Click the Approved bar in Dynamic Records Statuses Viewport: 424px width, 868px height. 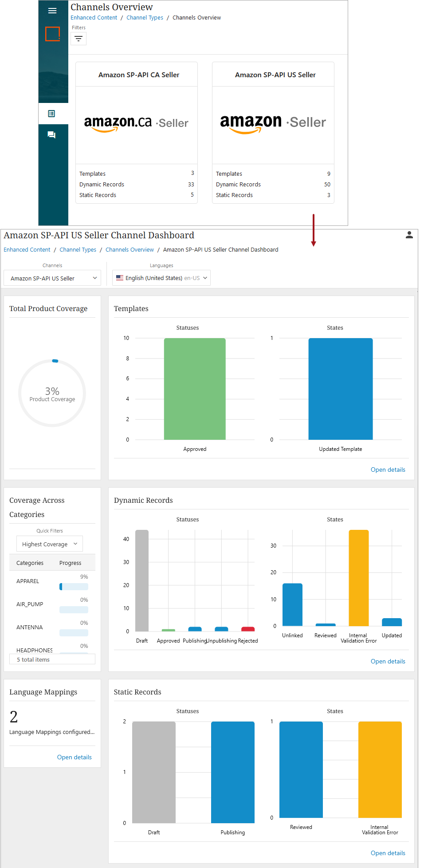click(169, 630)
